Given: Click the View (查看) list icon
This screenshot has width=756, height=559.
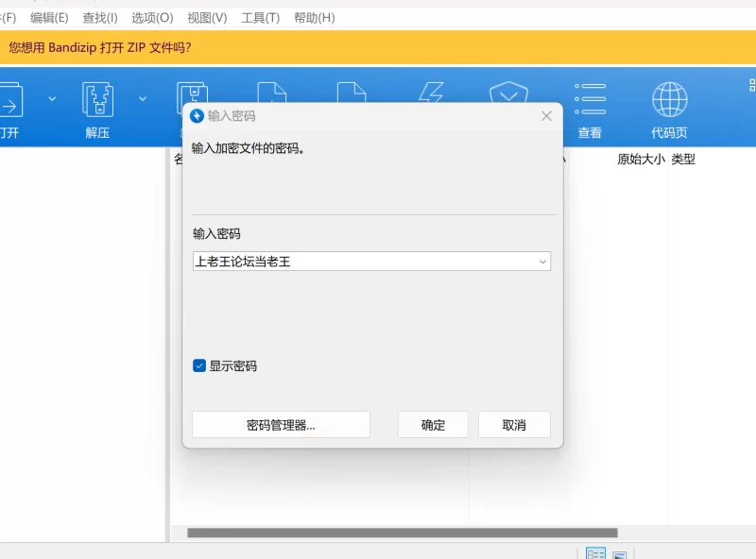Looking at the screenshot, I should tap(590, 99).
